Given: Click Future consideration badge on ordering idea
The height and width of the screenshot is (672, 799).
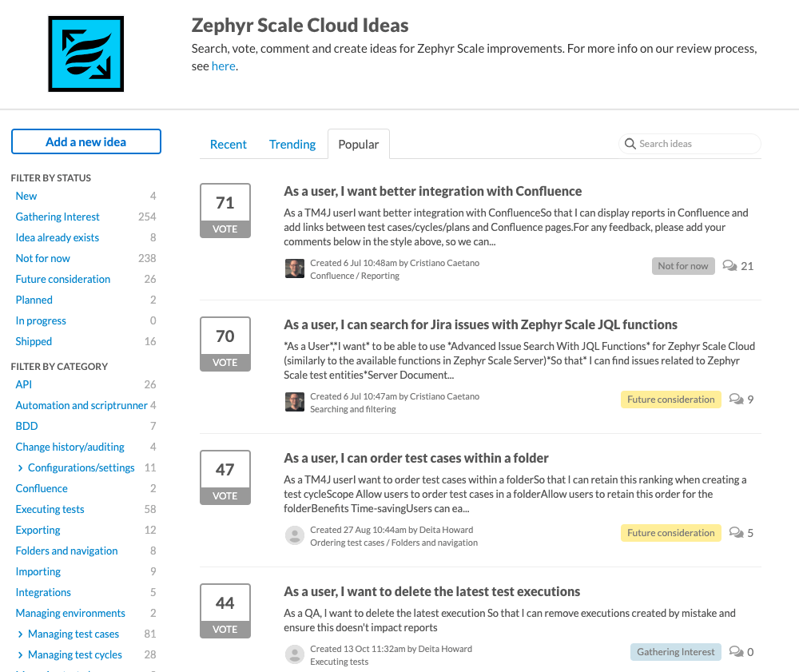Looking at the screenshot, I should pos(670,533).
